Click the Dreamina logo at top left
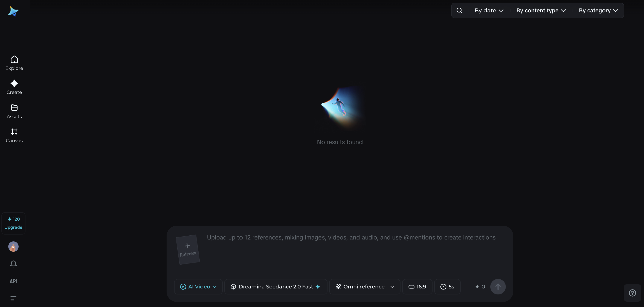This screenshot has height=307, width=644. [x=13, y=11]
